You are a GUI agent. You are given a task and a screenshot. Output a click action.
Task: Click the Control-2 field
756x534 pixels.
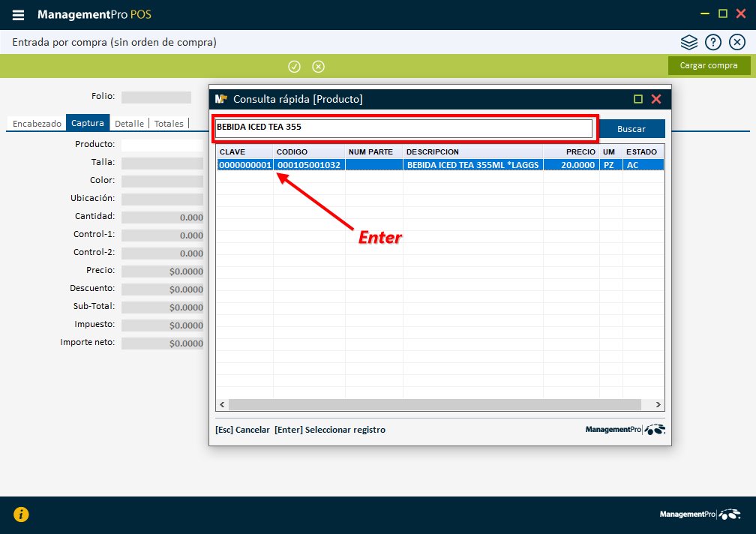163,253
